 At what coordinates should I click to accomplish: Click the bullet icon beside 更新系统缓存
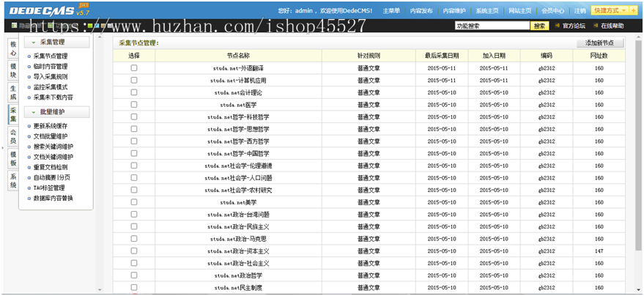(x=29, y=127)
